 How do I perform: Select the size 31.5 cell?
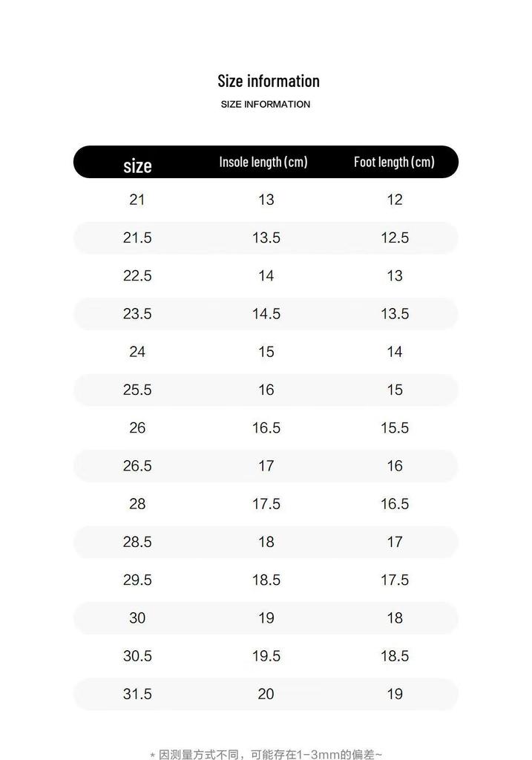point(137,694)
